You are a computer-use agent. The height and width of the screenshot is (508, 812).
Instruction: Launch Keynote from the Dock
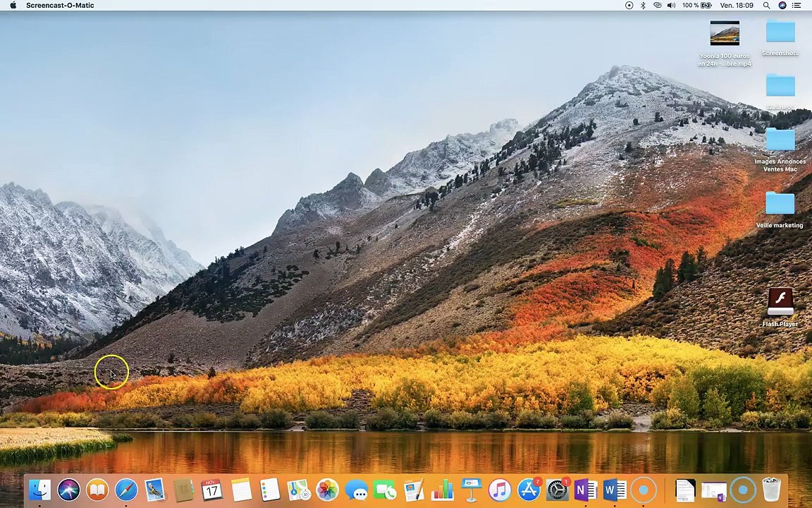(x=472, y=490)
